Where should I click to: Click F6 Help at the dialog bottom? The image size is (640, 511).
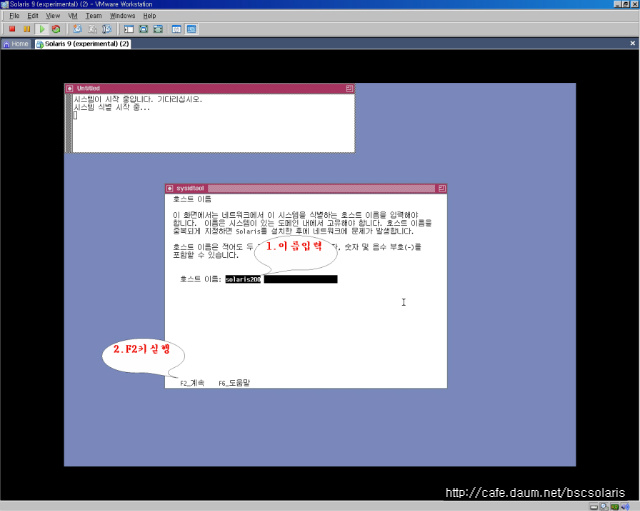234,383
